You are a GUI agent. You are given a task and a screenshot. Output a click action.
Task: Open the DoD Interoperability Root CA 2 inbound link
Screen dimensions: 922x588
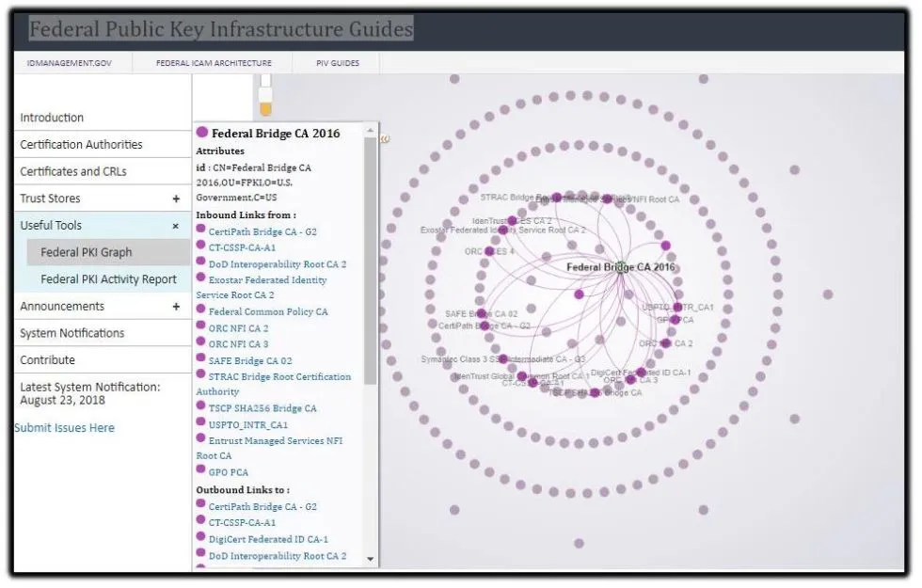[277, 264]
